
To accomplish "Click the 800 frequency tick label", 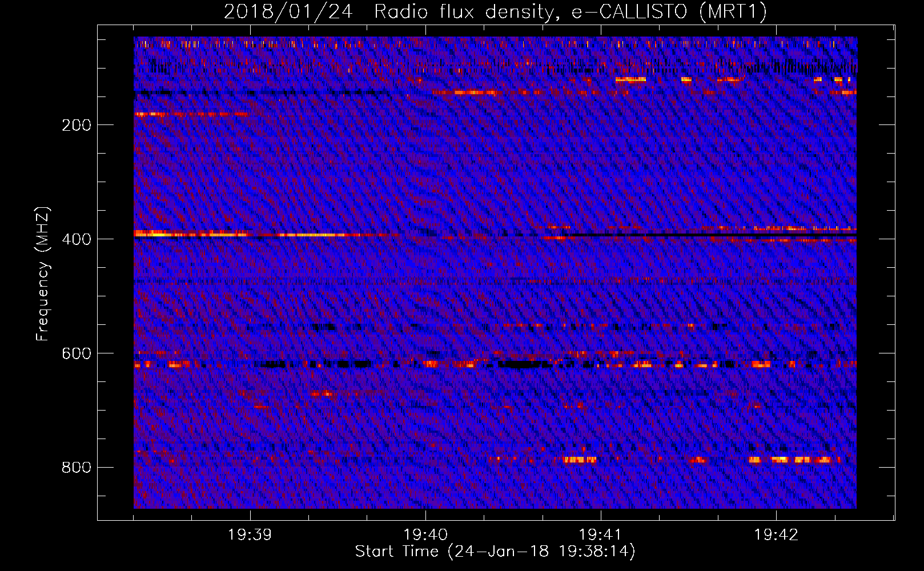I will point(77,468).
